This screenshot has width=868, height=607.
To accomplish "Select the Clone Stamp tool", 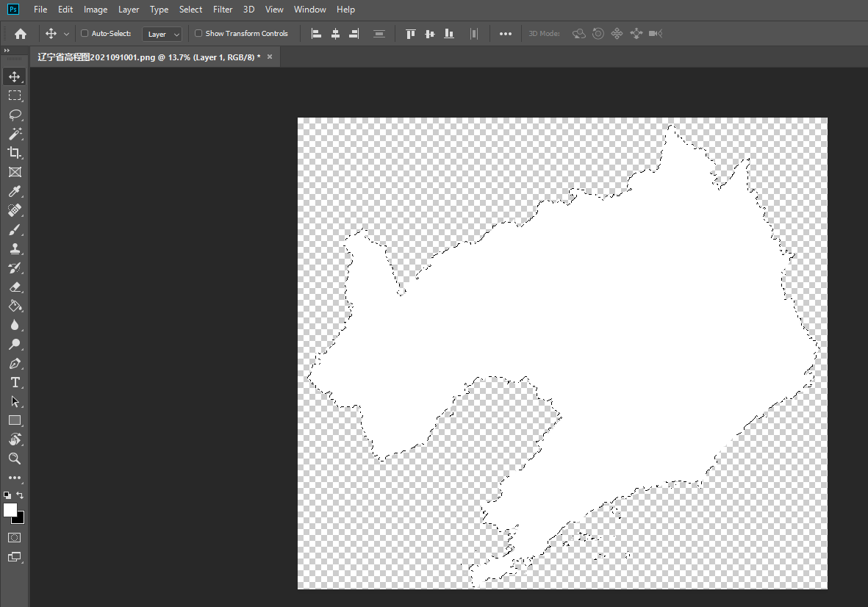I will [15, 248].
